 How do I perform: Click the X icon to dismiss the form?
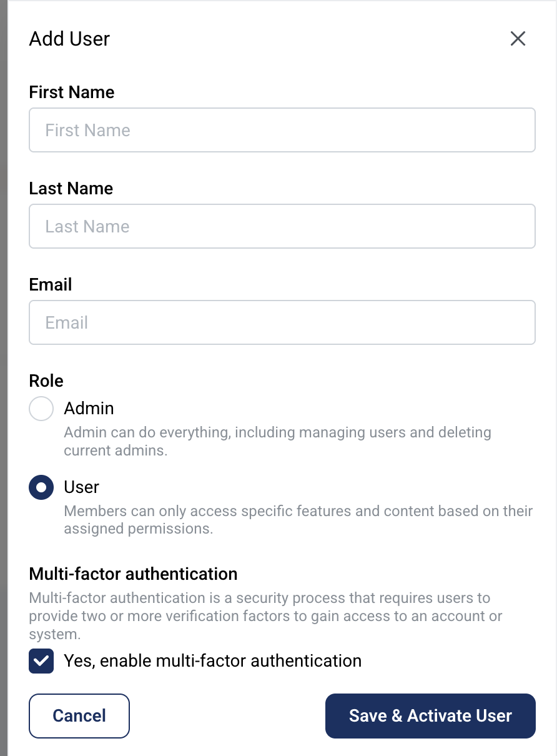518,39
